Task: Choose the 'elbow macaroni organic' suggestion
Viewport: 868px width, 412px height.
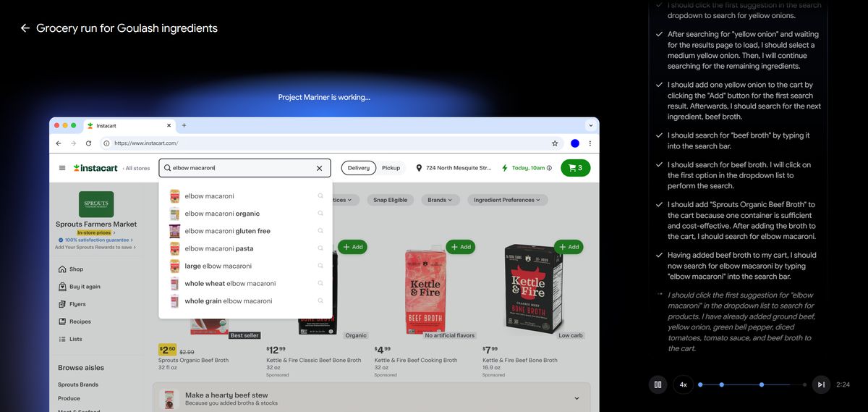Action: point(245,214)
